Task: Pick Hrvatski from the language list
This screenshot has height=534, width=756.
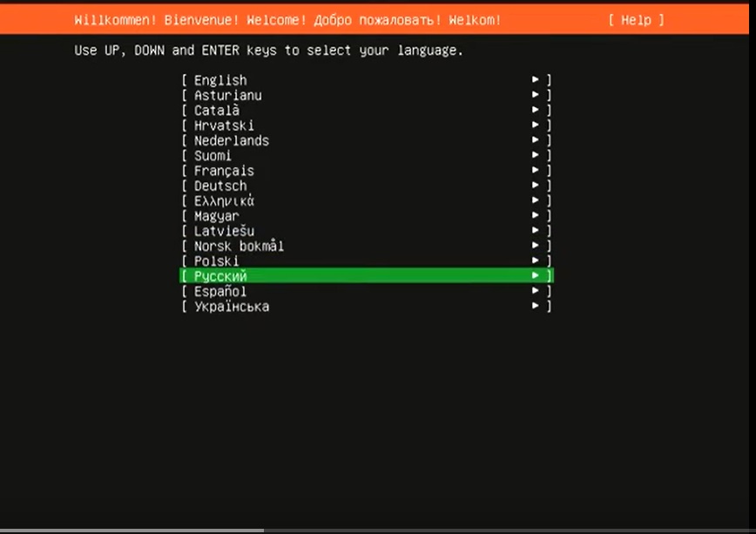Action: coord(367,125)
